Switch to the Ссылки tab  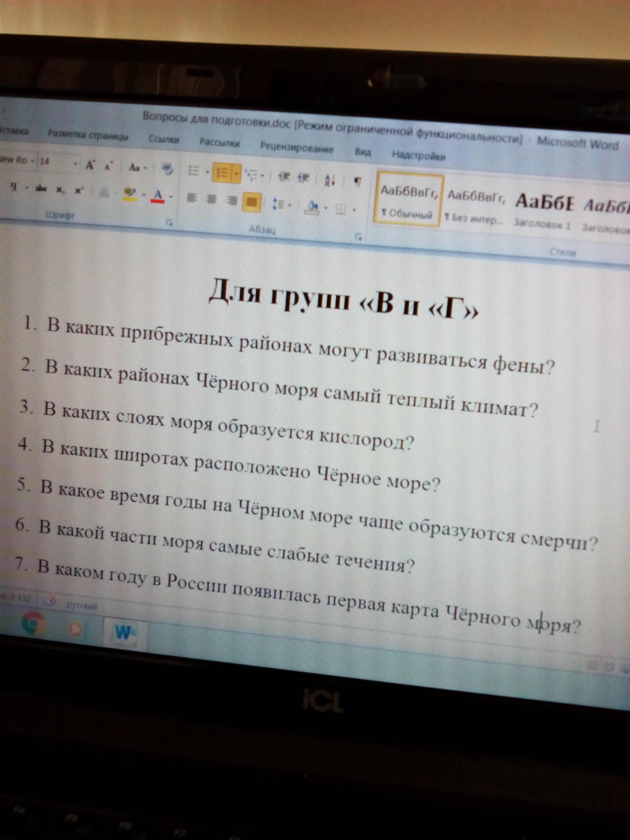[x=164, y=139]
